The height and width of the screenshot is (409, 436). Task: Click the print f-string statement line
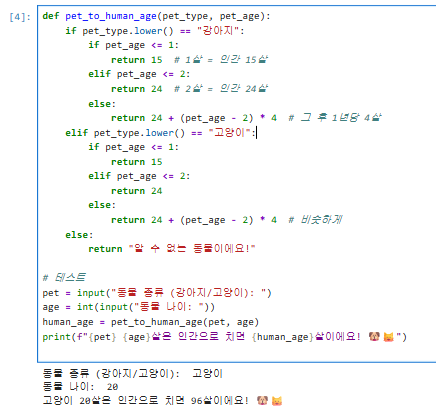pos(225,337)
